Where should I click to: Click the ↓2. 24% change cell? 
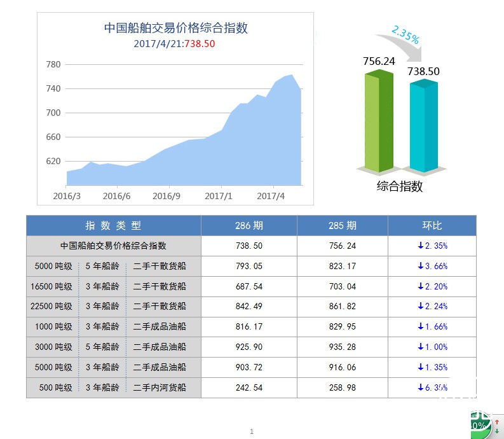(432, 306)
